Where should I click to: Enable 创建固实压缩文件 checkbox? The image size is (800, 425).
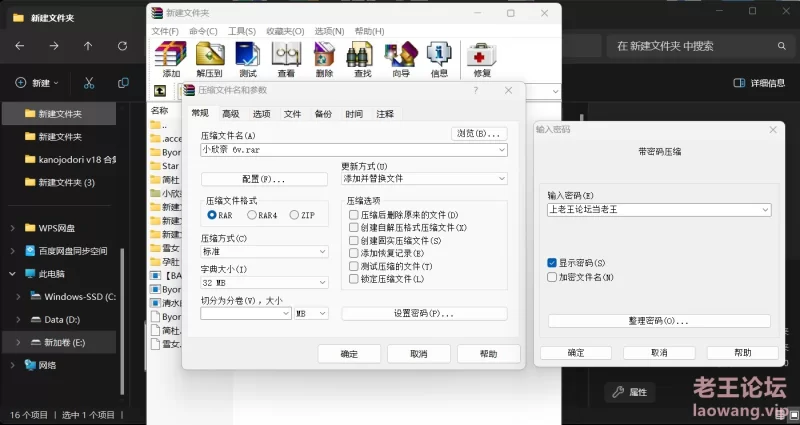353,240
